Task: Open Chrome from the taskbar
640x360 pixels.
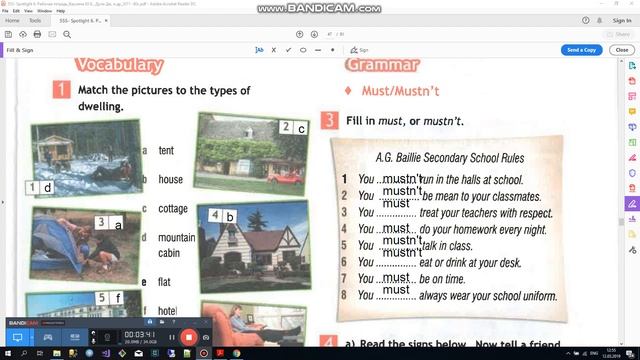Action: click(x=237, y=353)
